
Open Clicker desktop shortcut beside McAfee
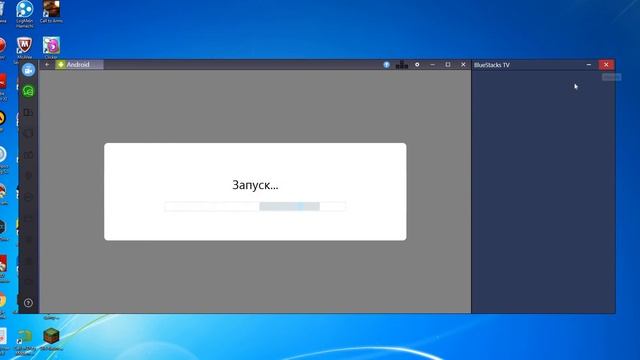coord(51,48)
